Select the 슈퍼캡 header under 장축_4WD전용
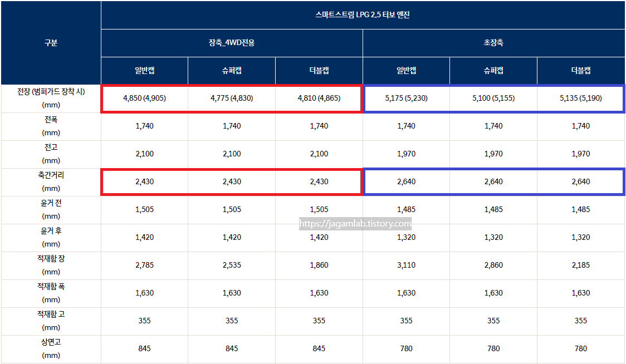Viewport: 626px width, 364px height. coord(232,71)
